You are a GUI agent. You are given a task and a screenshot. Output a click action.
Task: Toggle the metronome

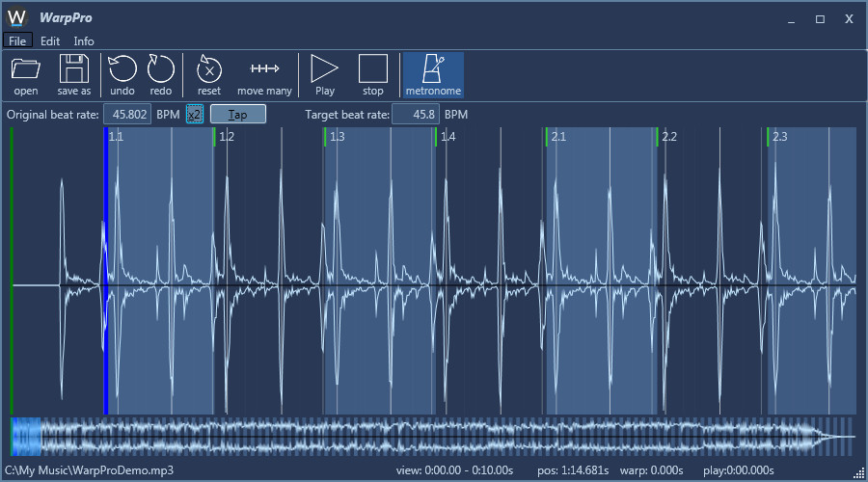pos(433,74)
